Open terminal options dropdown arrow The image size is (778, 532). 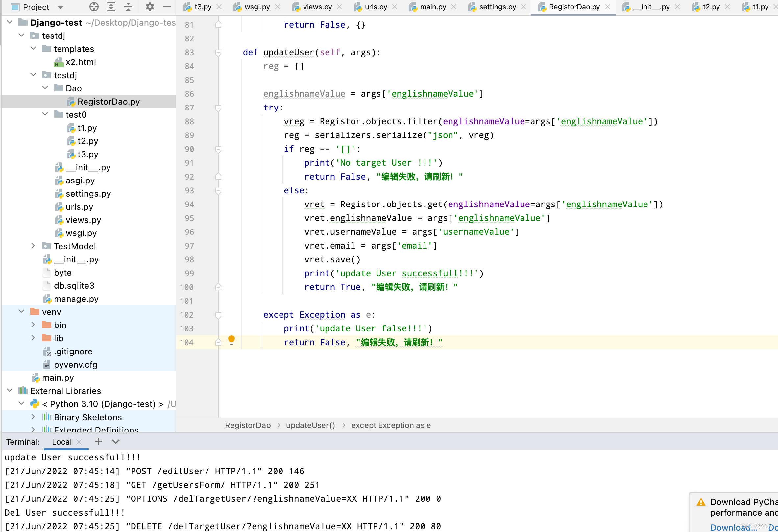(x=116, y=442)
